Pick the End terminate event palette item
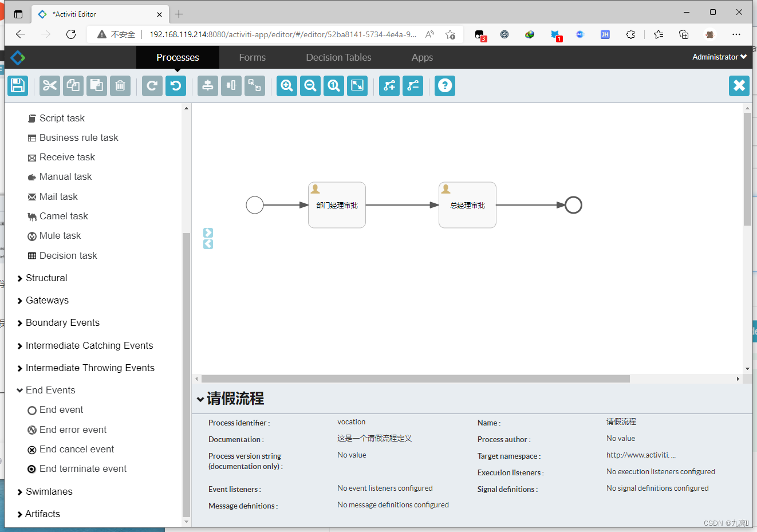Screen dimensions: 757x532 click(77, 469)
